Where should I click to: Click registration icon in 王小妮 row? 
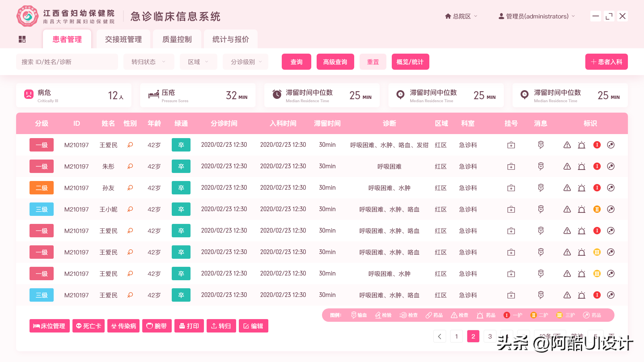click(511, 209)
